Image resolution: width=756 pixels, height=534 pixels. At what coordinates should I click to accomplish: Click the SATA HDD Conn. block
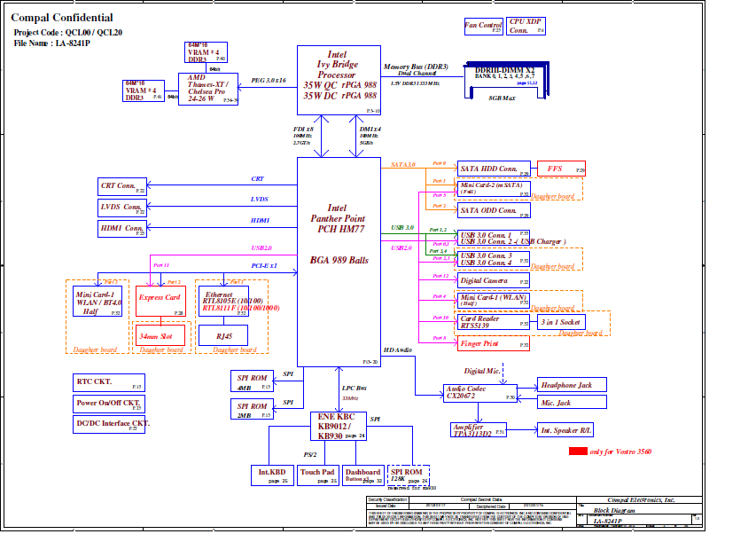click(494, 169)
